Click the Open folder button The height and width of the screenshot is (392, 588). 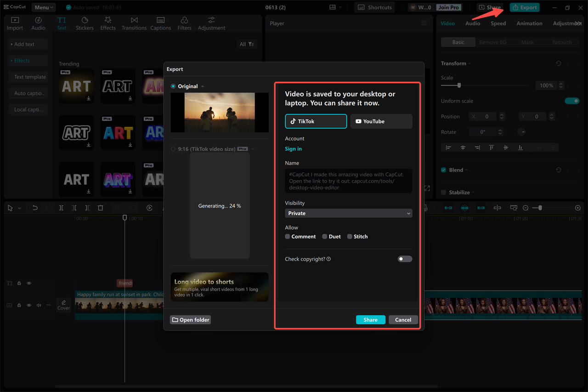coord(190,319)
